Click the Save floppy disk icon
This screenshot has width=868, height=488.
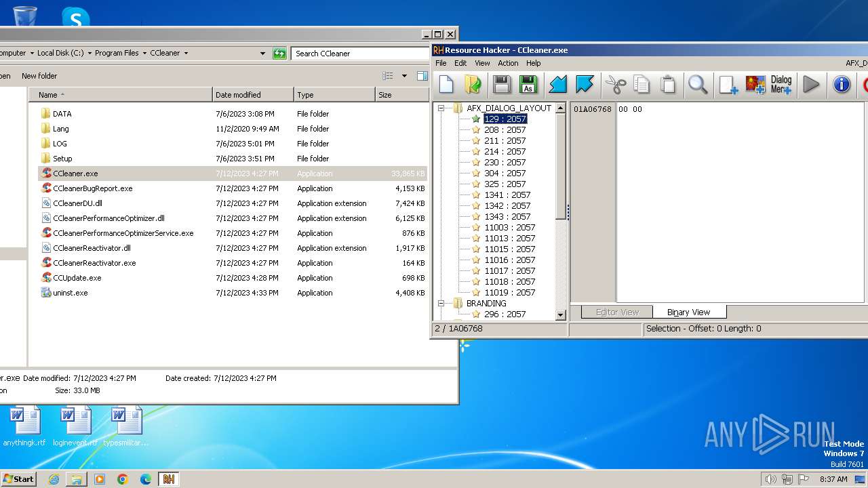[502, 84]
